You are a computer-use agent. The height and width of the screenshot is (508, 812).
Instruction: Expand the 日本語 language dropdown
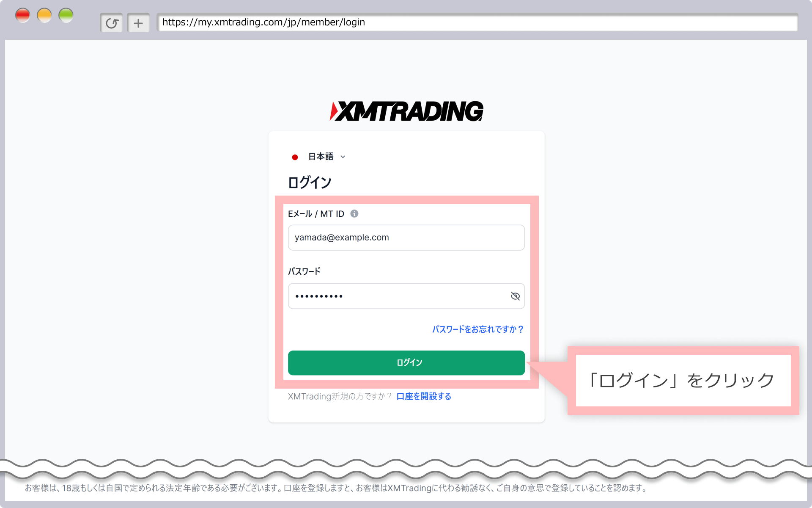pyautogui.click(x=320, y=156)
